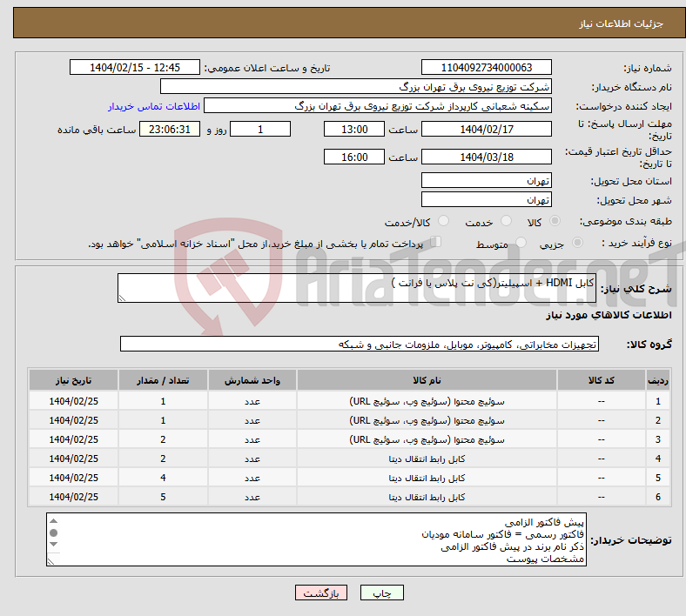This screenshot has width=686, height=616.
Task: Click the request creator field سکینه شعبانی
Action: click(378, 106)
